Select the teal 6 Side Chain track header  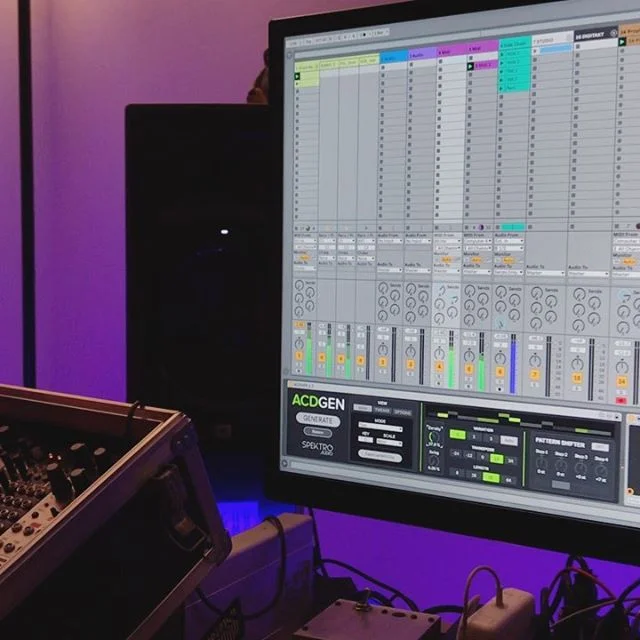[514, 43]
